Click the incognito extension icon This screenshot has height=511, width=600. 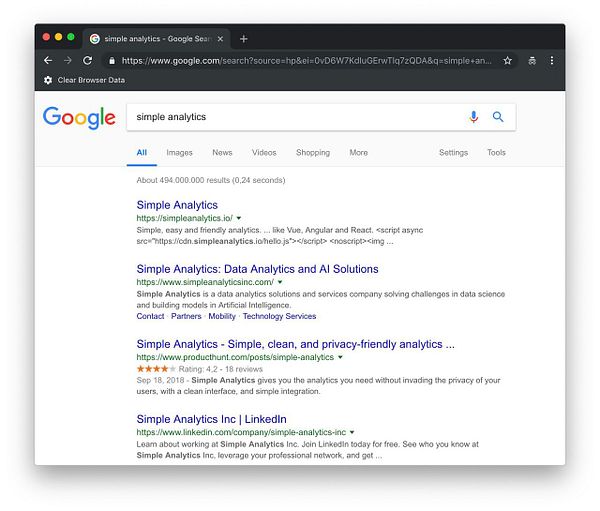pos(532,60)
